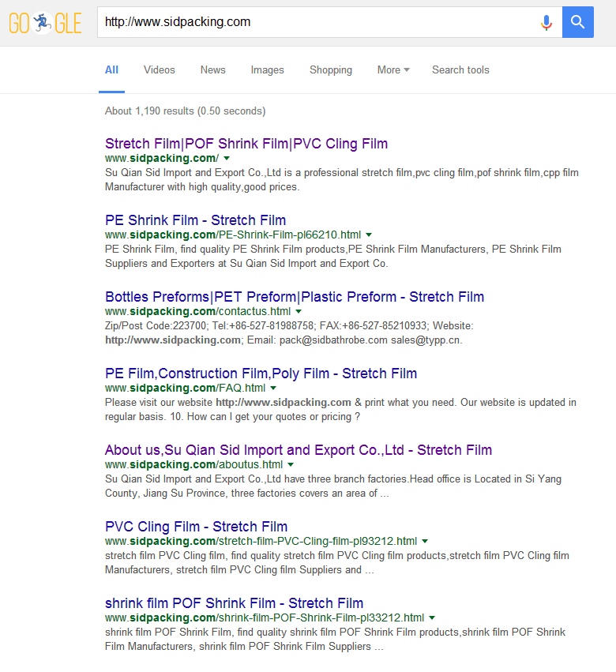Image resolution: width=616 pixels, height=672 pixels.
Task: Expand arrow beside FAQ.html URL
Action: 273,389
